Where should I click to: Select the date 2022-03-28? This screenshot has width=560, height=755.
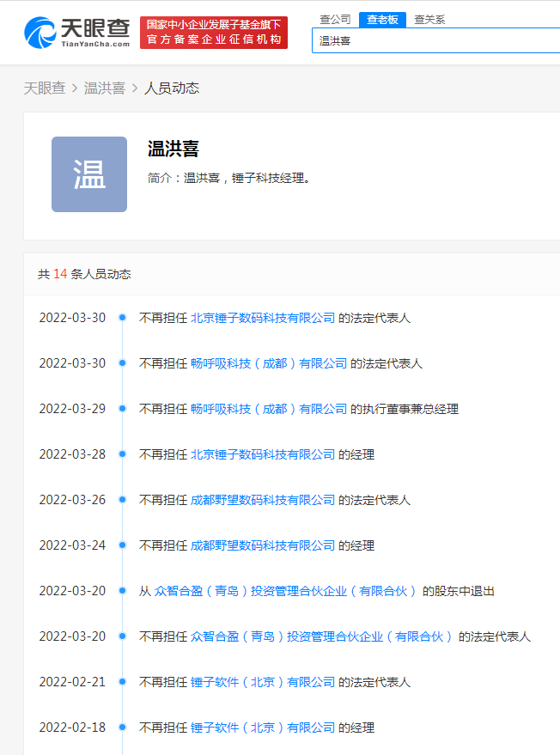pyautogui.click(x=72, y=454)
